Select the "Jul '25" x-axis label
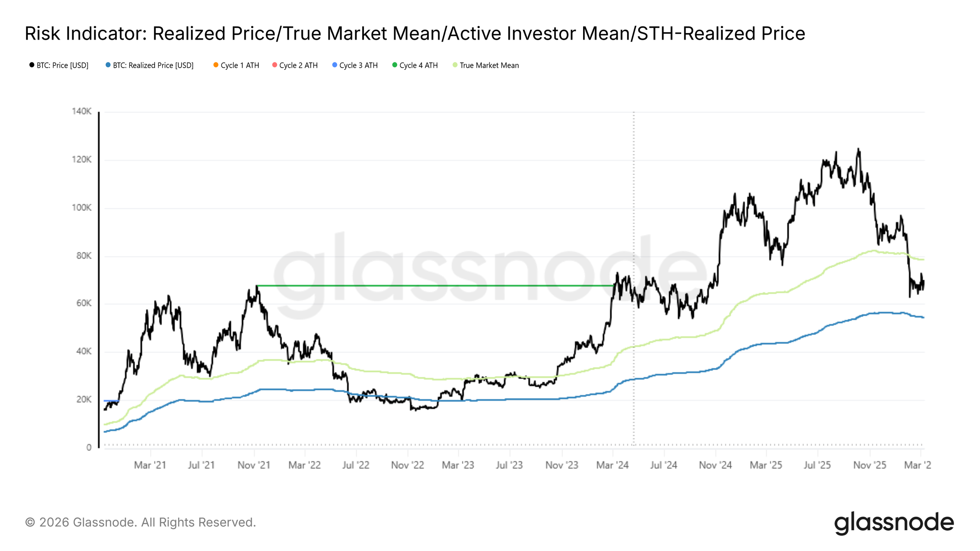980x551 pixels. (x=817, y=465)
